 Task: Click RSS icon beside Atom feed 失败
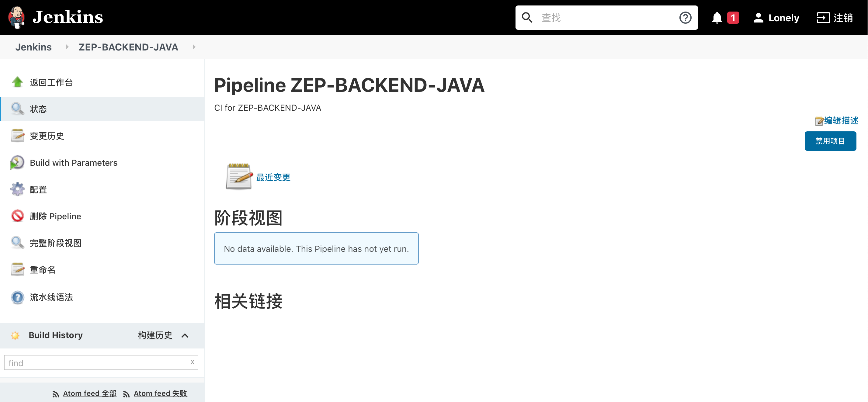click(x=126, y=394)
